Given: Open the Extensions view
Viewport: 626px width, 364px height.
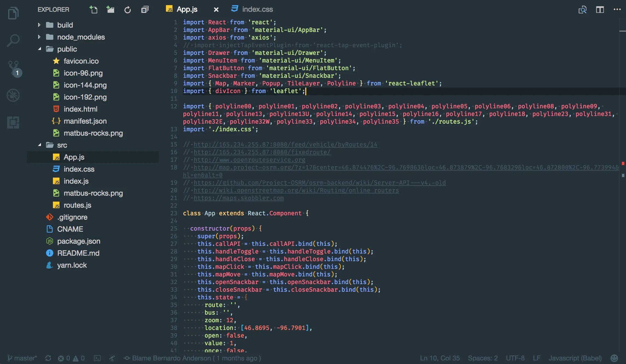Looking at the screenshot, I should tap(13, 123).
